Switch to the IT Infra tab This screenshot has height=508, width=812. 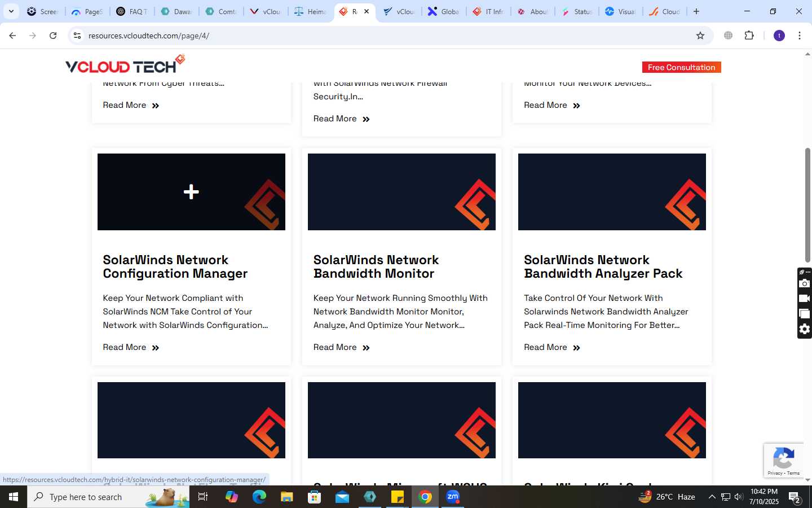pyautogui.click(x=488, y=11)
